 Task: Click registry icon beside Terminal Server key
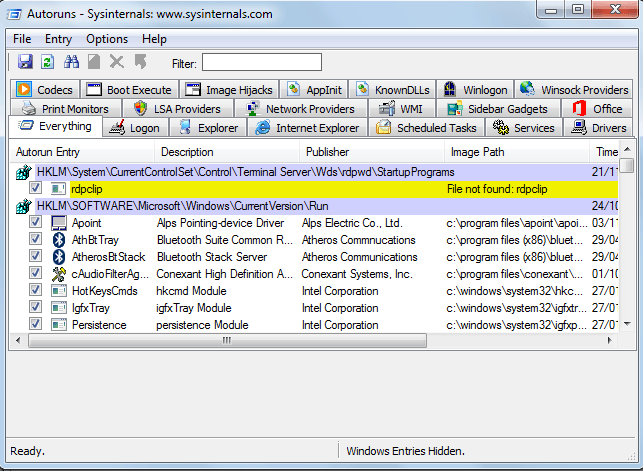pyautogui.click(x=24, y=172)
